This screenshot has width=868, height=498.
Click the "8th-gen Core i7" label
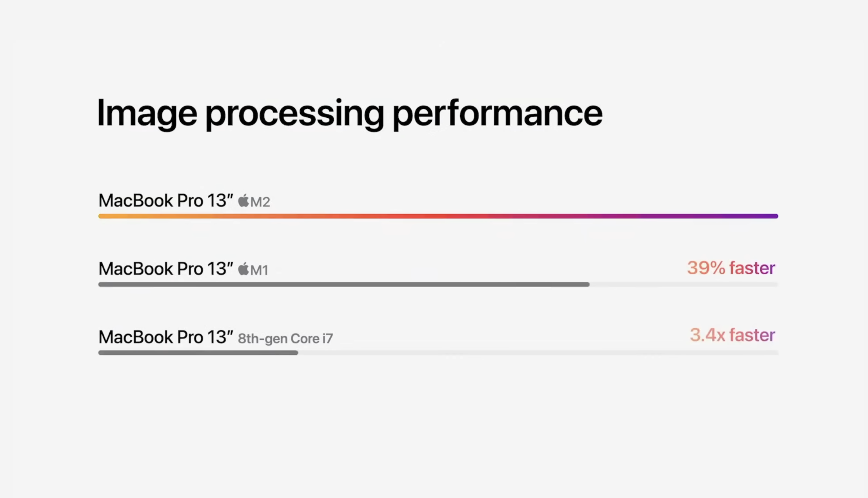(285, 338)
